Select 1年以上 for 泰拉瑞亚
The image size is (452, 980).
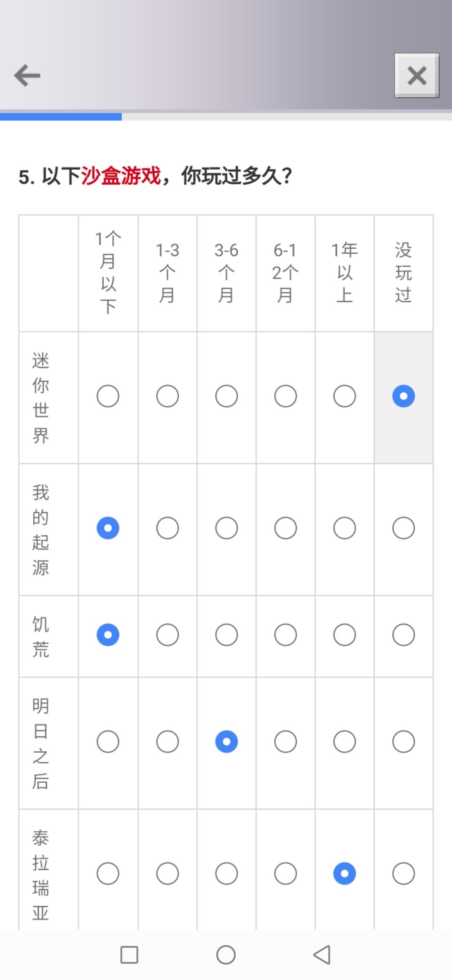[344, 874]
